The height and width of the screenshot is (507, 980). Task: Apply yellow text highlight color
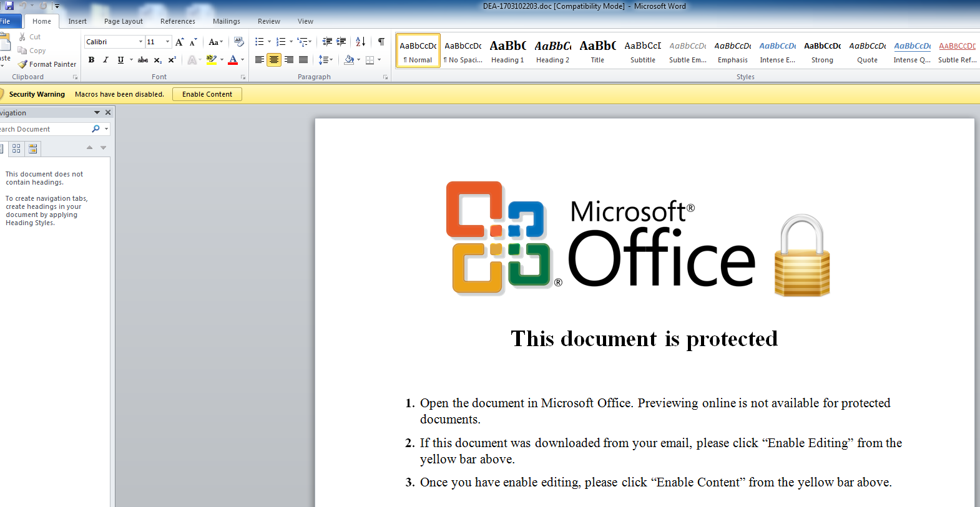pyautogui.click(x=212, y=60)
